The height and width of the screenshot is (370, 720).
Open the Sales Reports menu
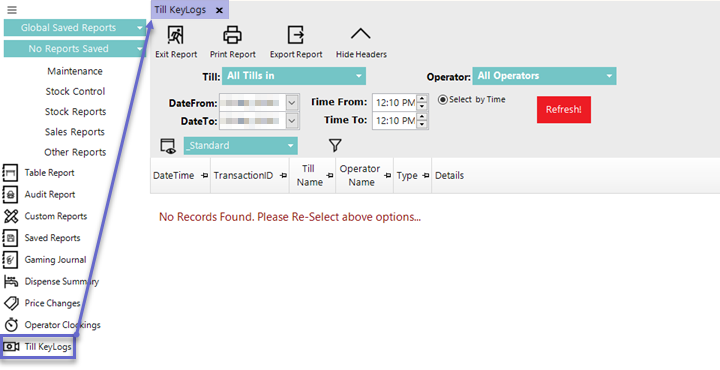click(75, 132)
